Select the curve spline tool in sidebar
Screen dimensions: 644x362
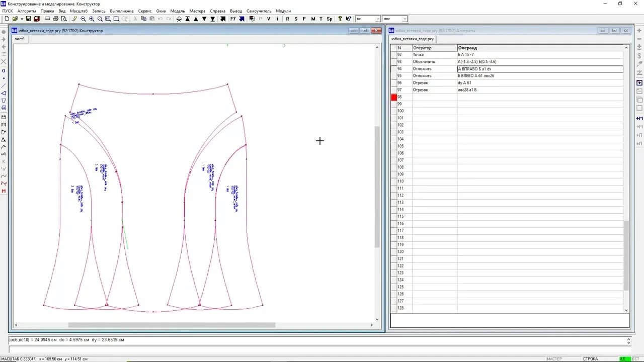pos(4,176)
